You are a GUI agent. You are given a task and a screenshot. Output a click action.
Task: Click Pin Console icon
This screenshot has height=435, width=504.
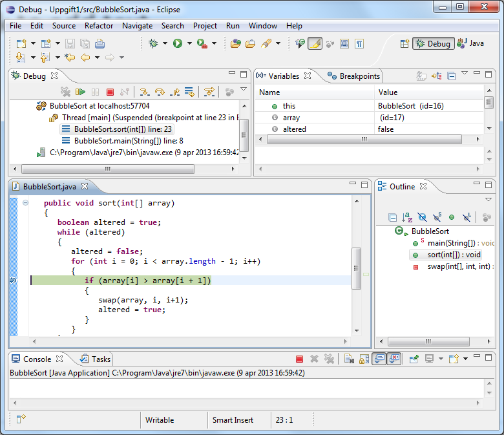click(x=414, y=359)
